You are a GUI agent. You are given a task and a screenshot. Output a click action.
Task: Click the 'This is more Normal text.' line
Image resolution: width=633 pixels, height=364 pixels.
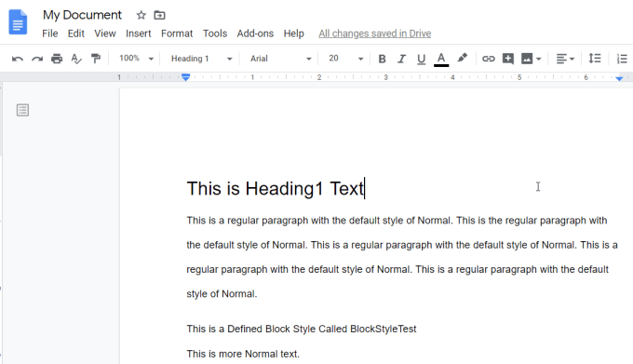(243, 354)
